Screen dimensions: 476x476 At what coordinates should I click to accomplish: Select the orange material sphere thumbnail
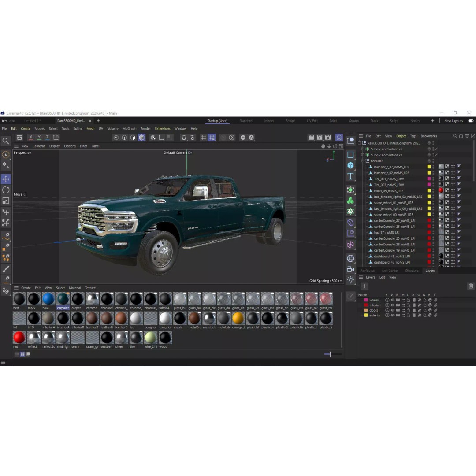tap(238, 318)
